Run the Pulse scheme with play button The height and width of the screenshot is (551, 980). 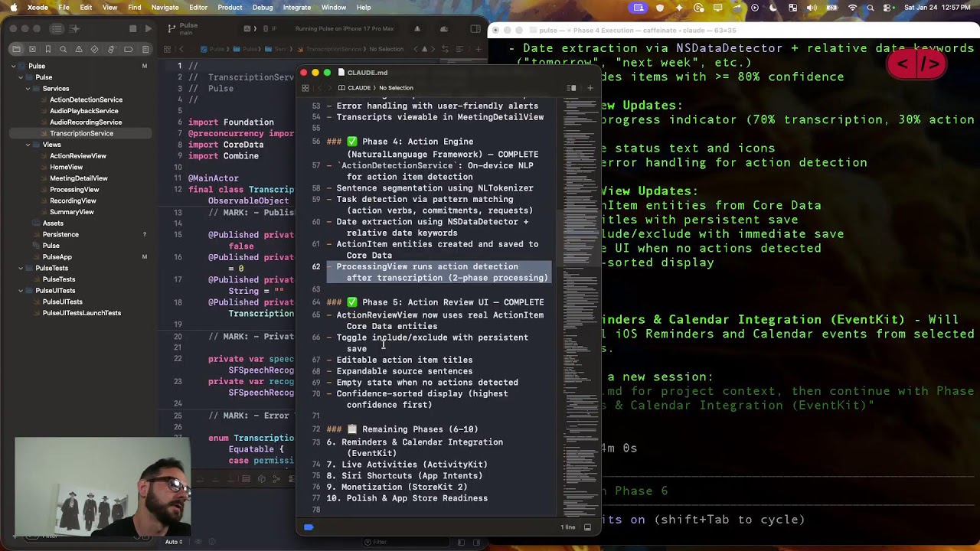pyautogui.click(x=149, y=29)
